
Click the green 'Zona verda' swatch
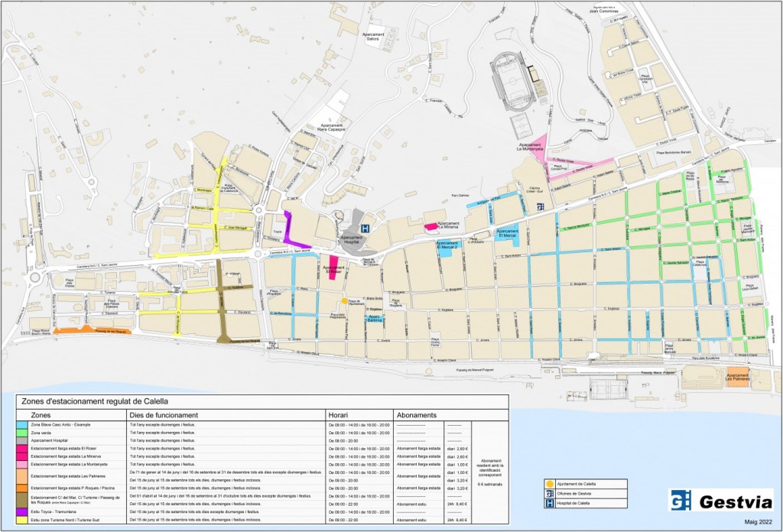coord(21,432)
